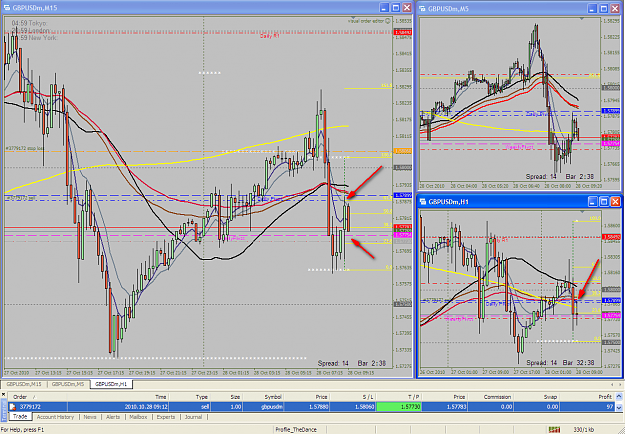Viewport: 625px width, 434px height.
Task: Minimize the GBPUSDm,H1 chart window
Action: coord(592,202)
